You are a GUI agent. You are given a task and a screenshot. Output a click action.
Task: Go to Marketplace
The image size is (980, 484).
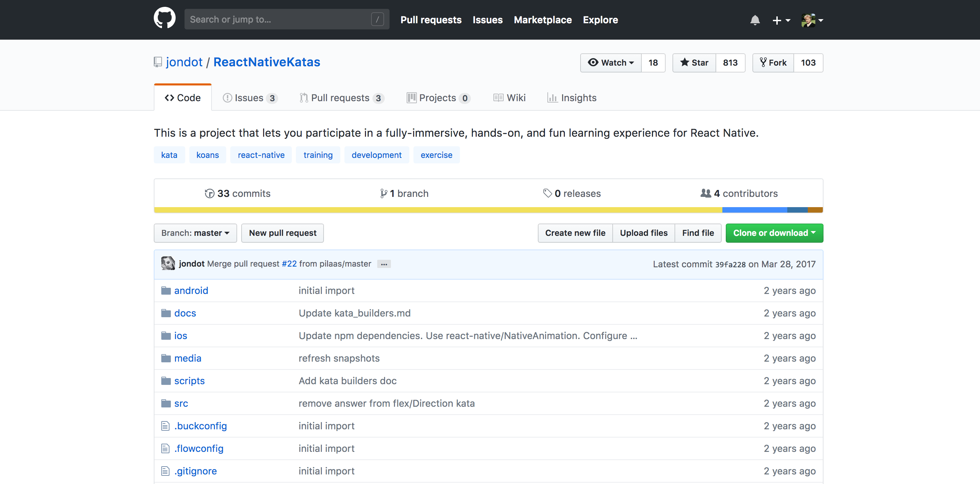click(543, 20)
